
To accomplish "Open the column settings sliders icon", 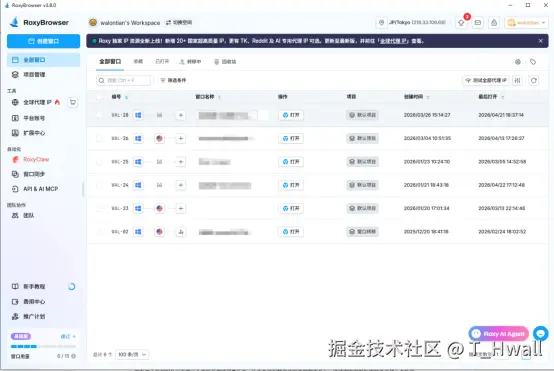I will pyautogui.click(x=518, y=80).
